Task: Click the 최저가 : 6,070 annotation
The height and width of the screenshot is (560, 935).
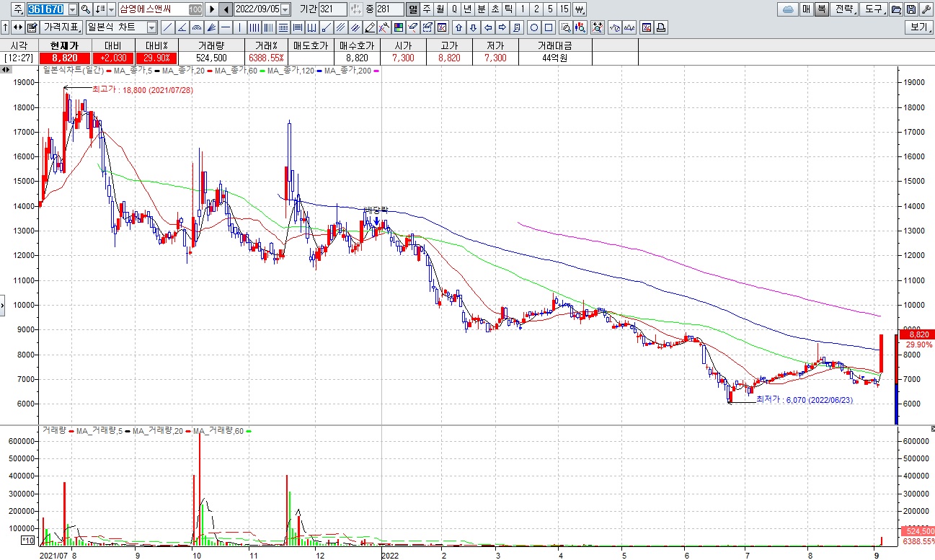Action: tap(805, 399)
